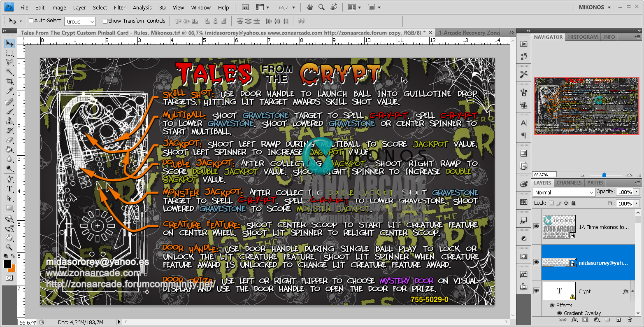Image resolution: width=644 pixels, height=327 pixels.
Task: Hide the Crypt text layer
Action: (536, 291)
